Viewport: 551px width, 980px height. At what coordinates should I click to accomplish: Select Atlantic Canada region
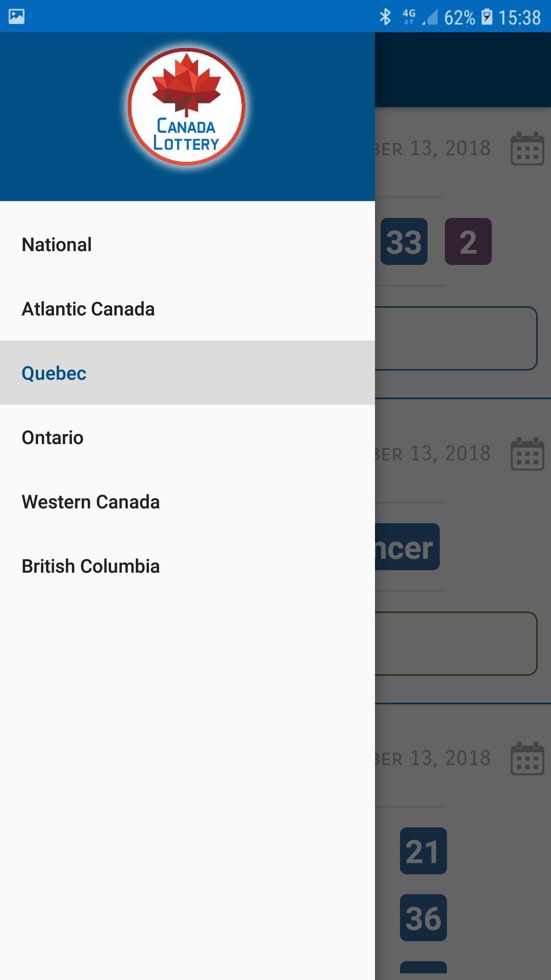pos(187,309)
